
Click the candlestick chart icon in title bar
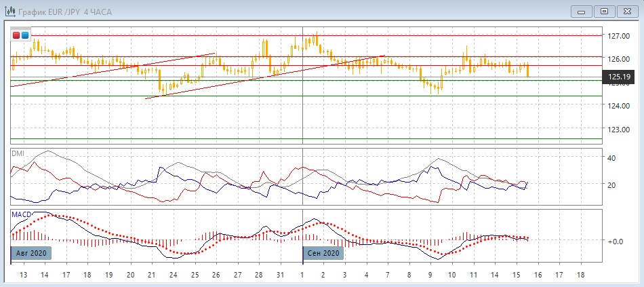pyautogui.click(x=10, y=11)
